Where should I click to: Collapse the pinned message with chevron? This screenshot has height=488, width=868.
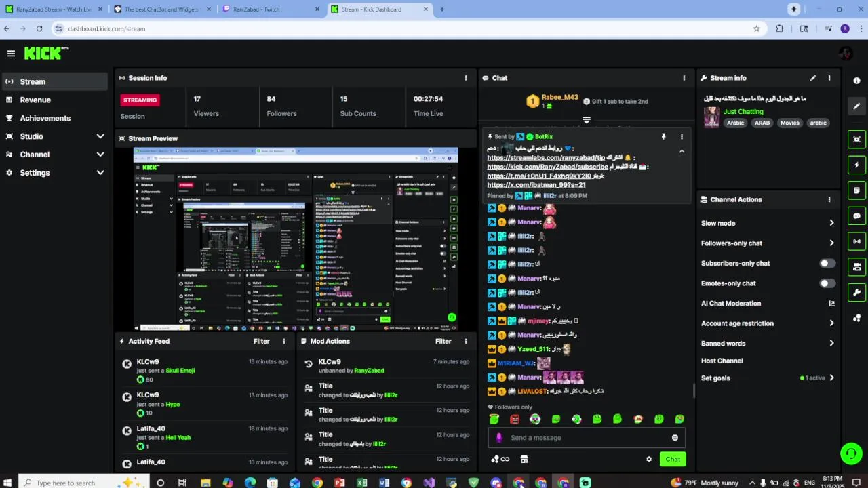pyautogui.click(x=682, y=151)
